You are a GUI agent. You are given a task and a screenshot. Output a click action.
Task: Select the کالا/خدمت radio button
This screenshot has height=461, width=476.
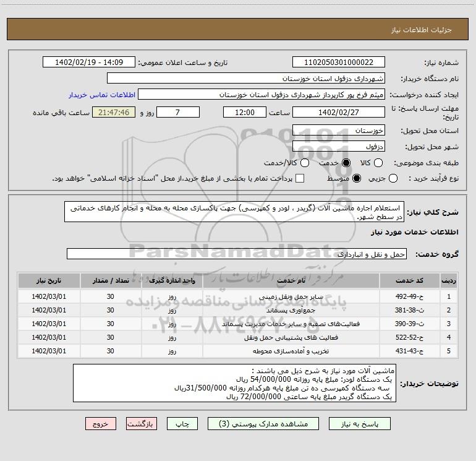[305, 163]
